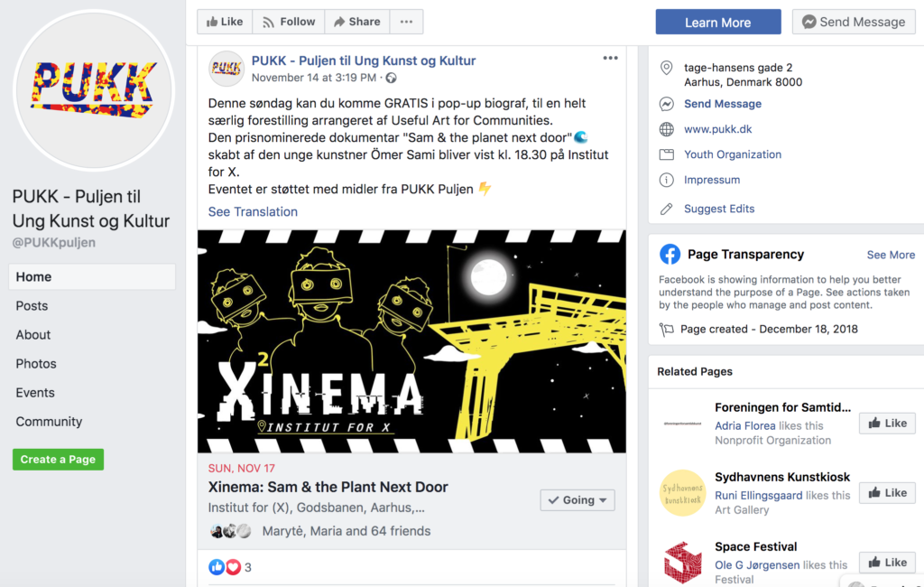Like the PUKK page
The width and height of the screenshot is (924, 587).
pyautogui.click(x=225, y=22)
